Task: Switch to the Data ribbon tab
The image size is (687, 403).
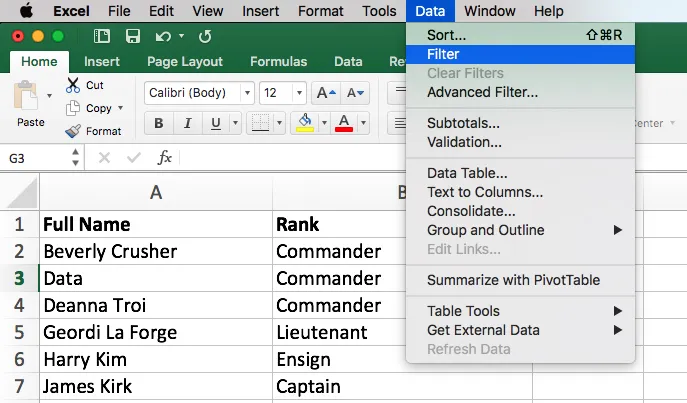Action: [x=348, y=61]
